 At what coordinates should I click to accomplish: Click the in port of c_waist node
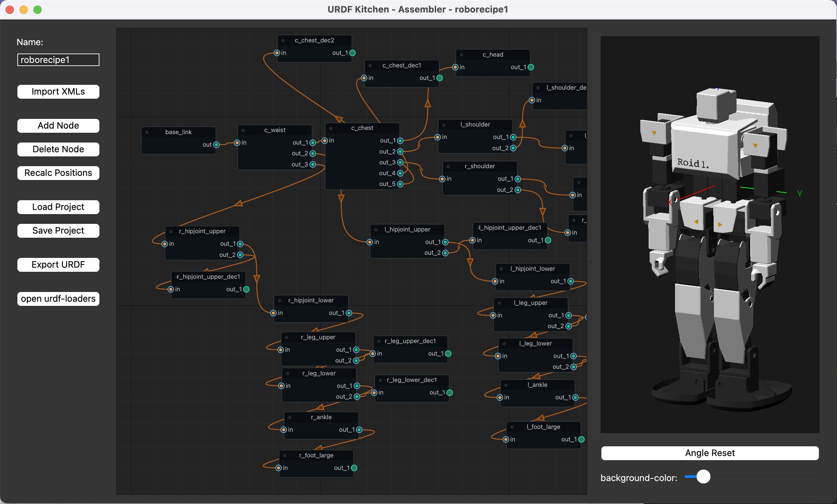tap(237, 143)
